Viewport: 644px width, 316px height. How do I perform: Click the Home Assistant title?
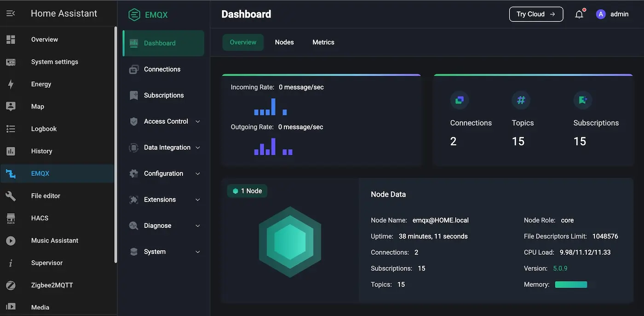coord(64,14)
